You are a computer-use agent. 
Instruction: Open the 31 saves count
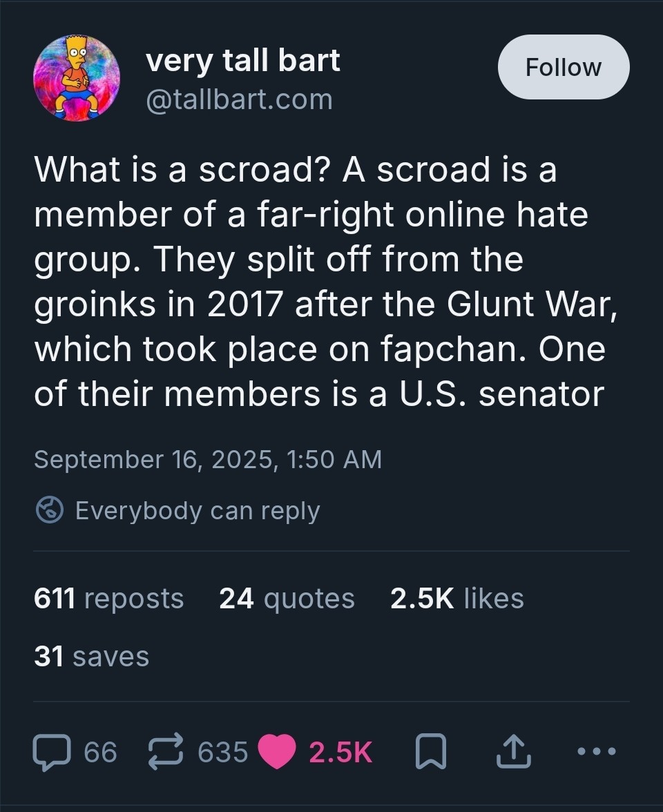click(91, 656)
